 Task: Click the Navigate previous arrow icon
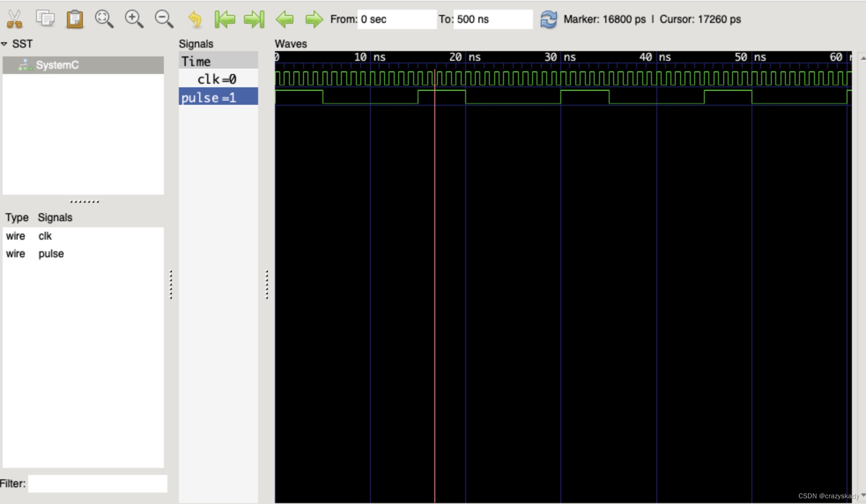tap(285, 19)
